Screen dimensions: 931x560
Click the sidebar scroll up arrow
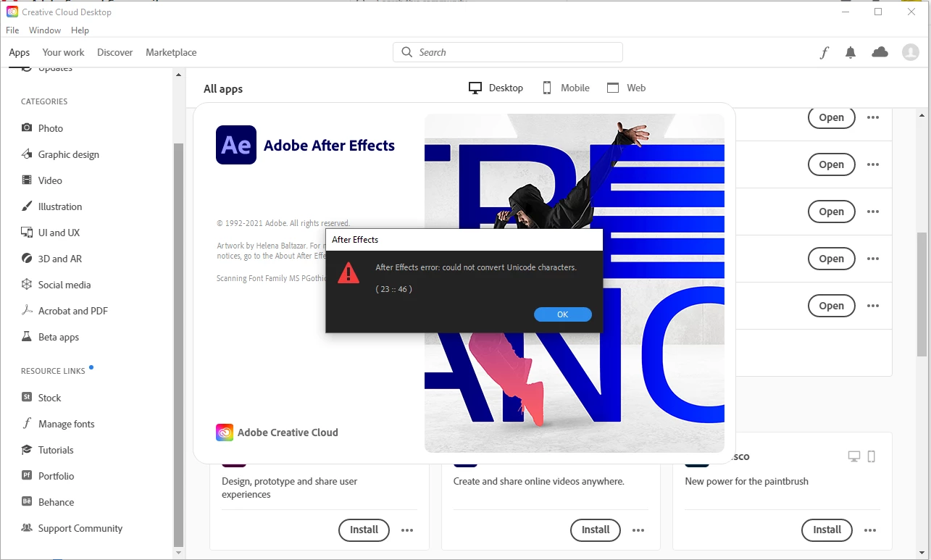pyautogui.click(x=179, y=75)
